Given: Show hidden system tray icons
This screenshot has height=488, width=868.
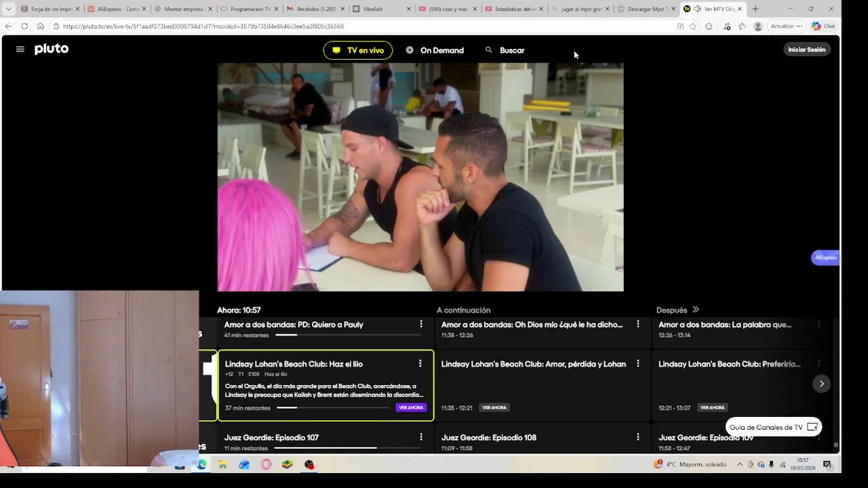Looking at the screenshot, I should click(x=740, y=464).
